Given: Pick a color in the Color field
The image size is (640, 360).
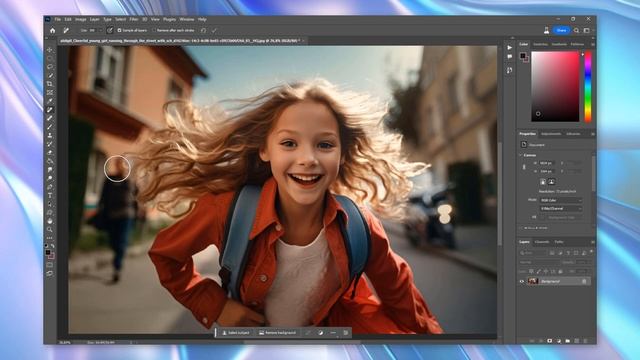Looking at the screenshot, I should tap(555, 87).
